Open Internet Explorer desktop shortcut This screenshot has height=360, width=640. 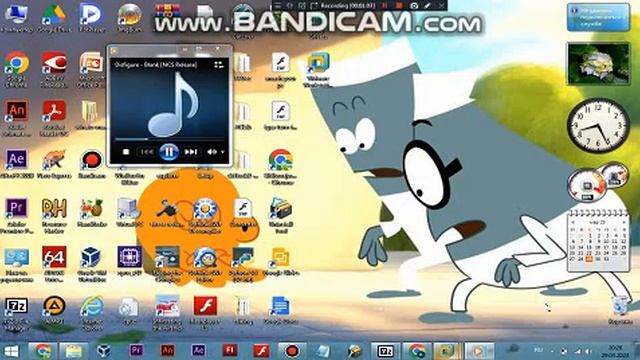pos(92,313)
